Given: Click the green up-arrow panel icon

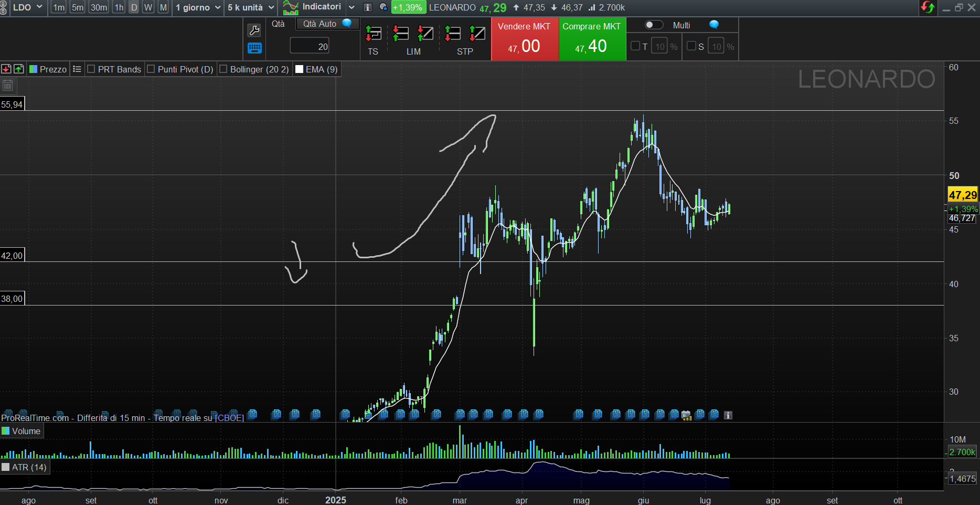Looking at the screenshot, I should click(x=19, y=69).
